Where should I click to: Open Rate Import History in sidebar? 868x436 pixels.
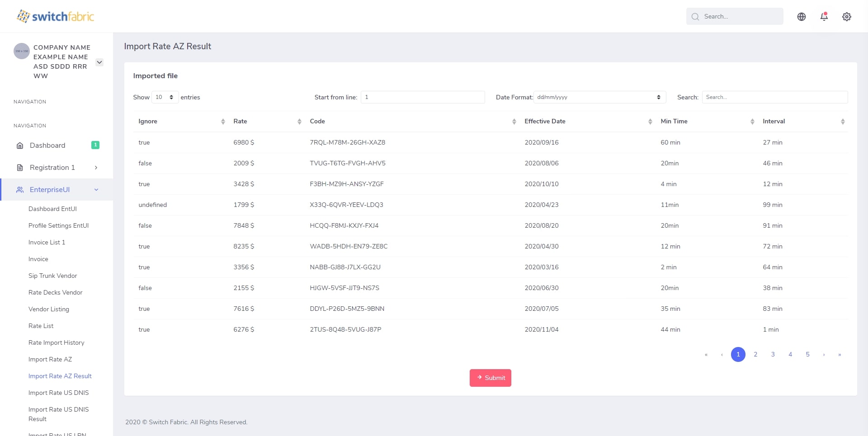[x=57, y=342]
